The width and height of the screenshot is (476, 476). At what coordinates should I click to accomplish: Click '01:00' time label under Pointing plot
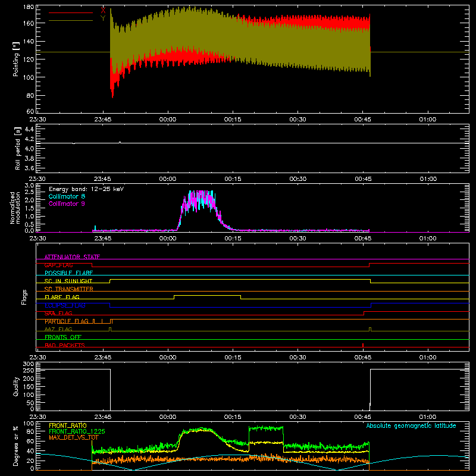[428, 120]
